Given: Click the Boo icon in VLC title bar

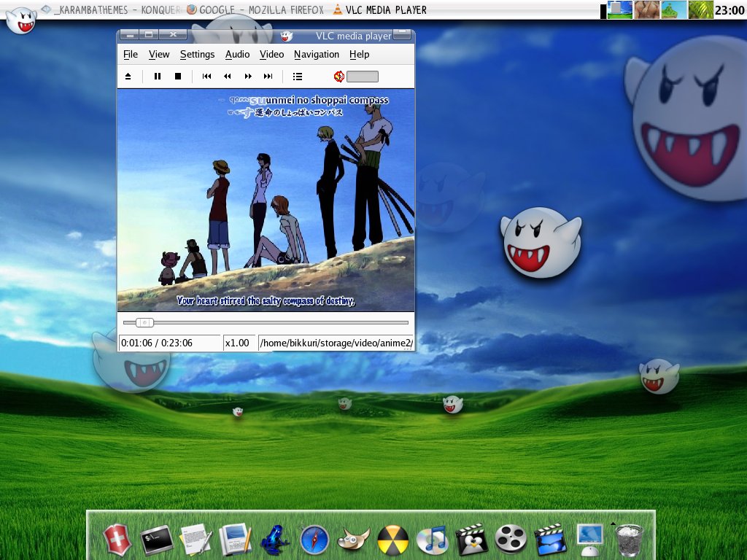Looking at the screenshot, I should coord(286,36).
